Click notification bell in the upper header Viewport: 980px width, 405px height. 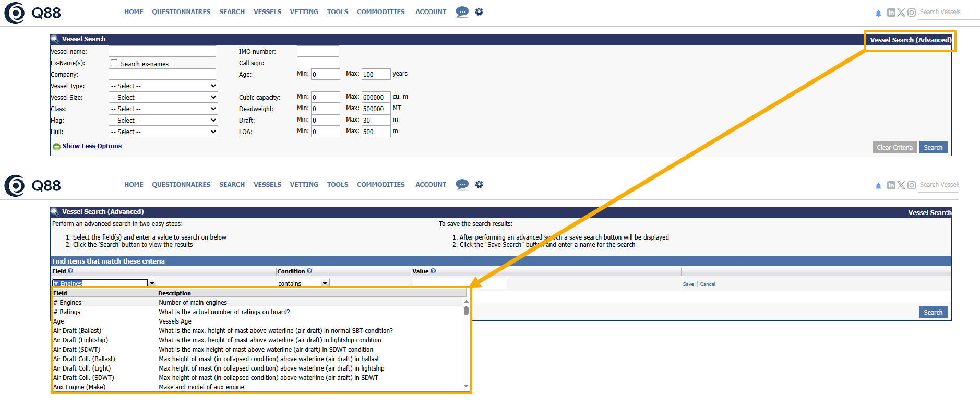coord(878,13)
